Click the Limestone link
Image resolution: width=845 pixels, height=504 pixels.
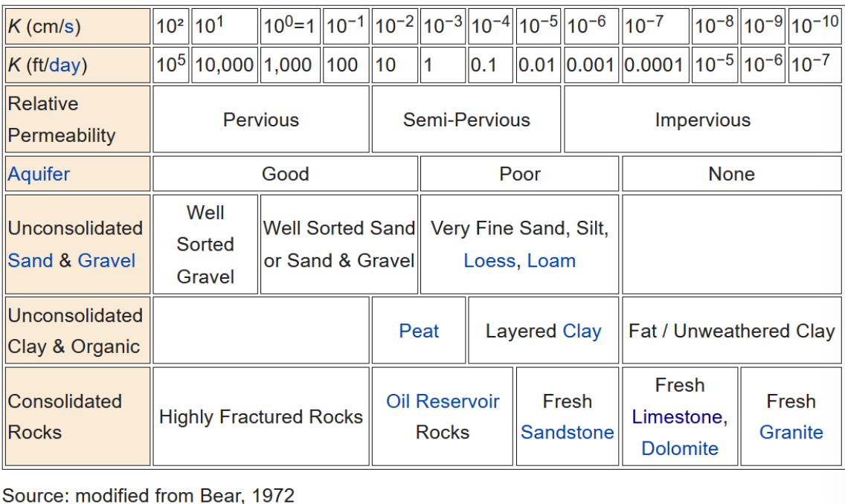click(677, 417)
